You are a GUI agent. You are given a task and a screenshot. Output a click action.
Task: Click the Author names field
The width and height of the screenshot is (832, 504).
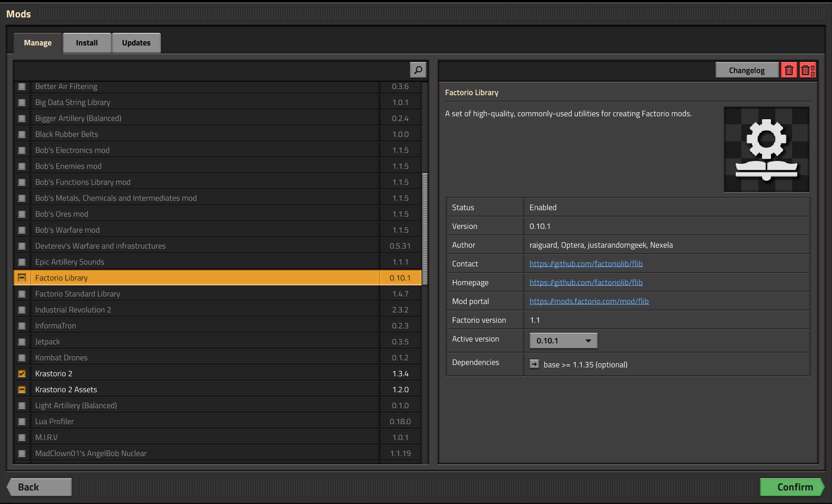click(x=601, y=245)
